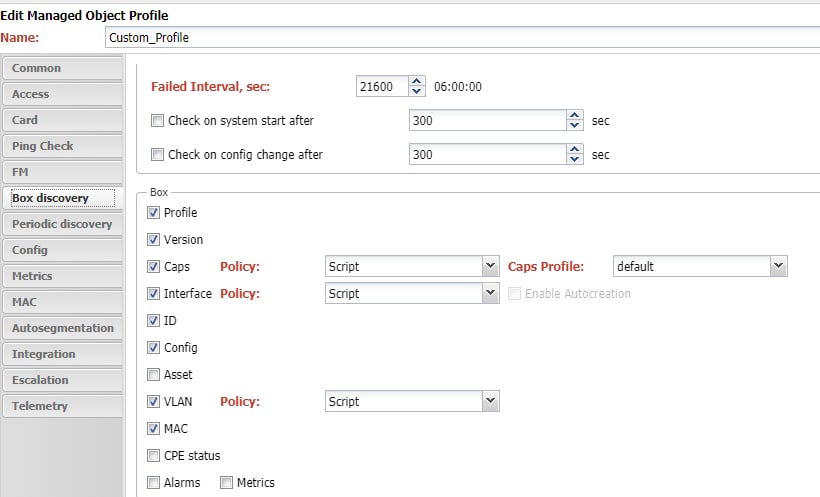Enable the Asset checkbox
This screenshot has height=497, width=820.
(x=153, y=375)
